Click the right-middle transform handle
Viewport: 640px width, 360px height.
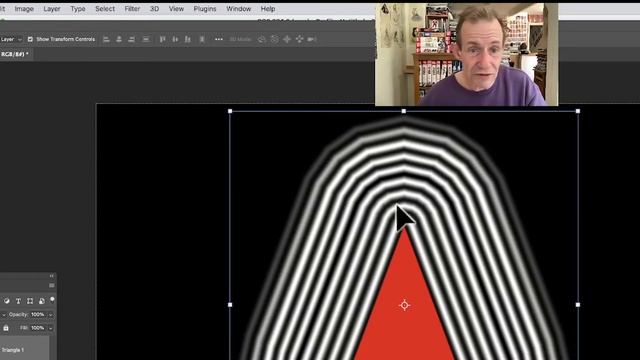coord(578,304)
